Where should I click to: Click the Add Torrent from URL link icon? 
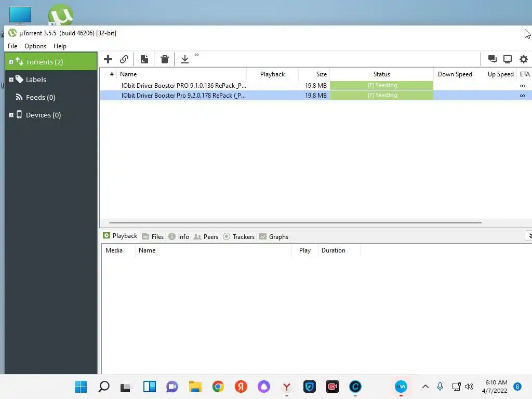click(124, 59)
